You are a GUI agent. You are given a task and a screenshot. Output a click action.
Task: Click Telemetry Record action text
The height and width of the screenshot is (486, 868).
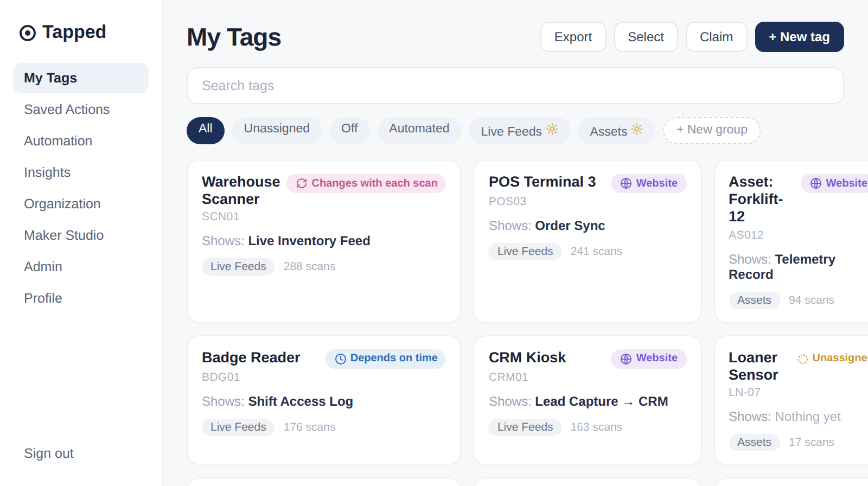(x=782, y=267)
